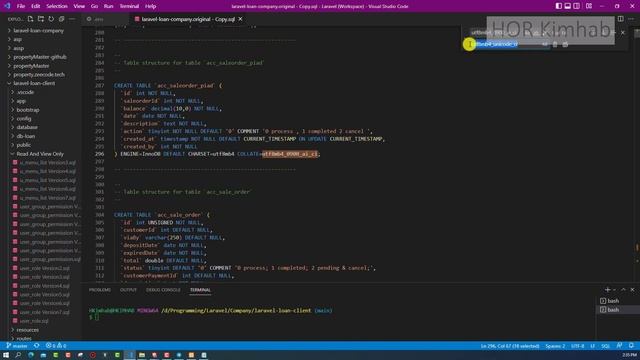The height and width of the screenshot is (360, 640).
Task: Open file user_group_permission.sql
Action: tap(50, 260)
